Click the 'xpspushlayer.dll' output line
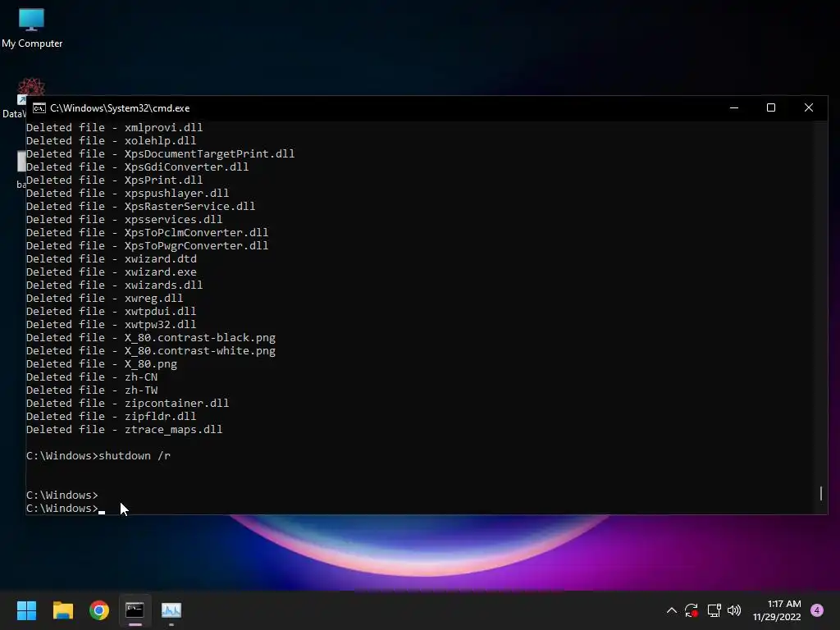840x630 pixels. click(x=127, y=194)
